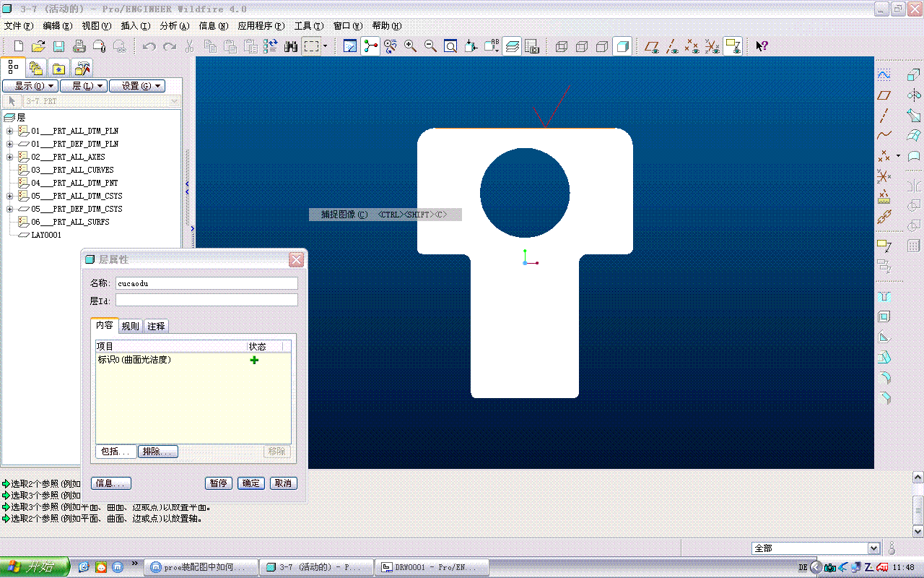Switch to the Model Tree navigator tab
This screenshot has width=924, height=578.
coord(13,68)
